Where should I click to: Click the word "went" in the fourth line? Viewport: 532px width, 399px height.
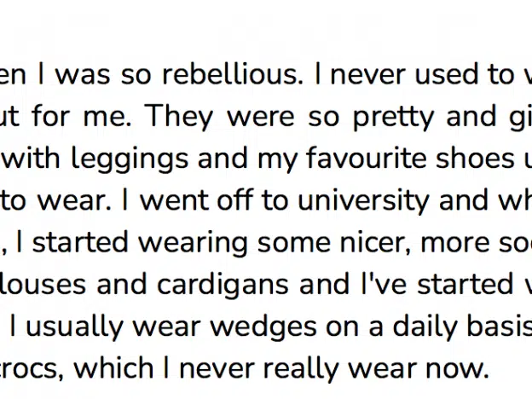[174, 201]
